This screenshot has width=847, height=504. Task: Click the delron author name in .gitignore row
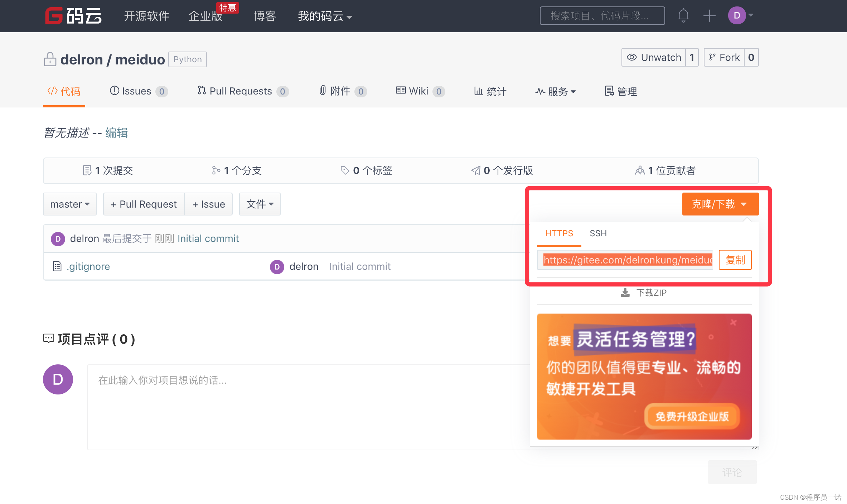(304, 266)
